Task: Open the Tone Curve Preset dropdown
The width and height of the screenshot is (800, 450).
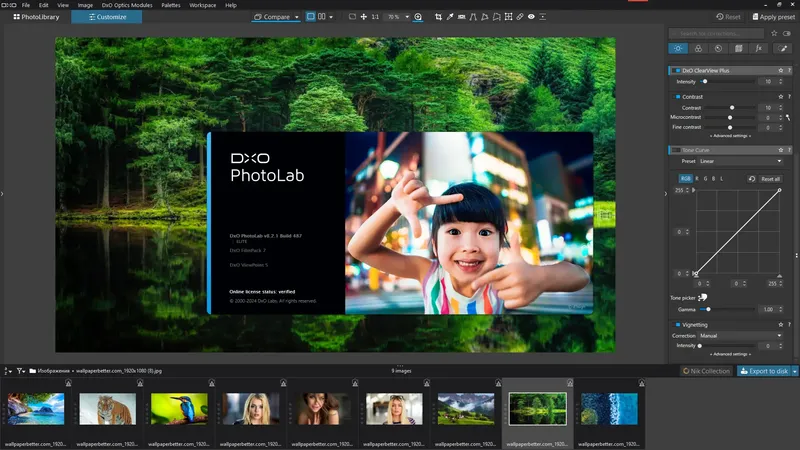Action: point(739,160)
